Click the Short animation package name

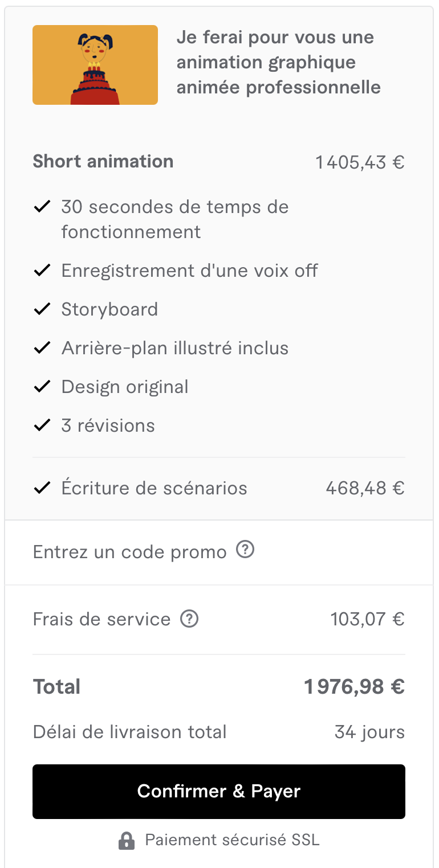103,161
